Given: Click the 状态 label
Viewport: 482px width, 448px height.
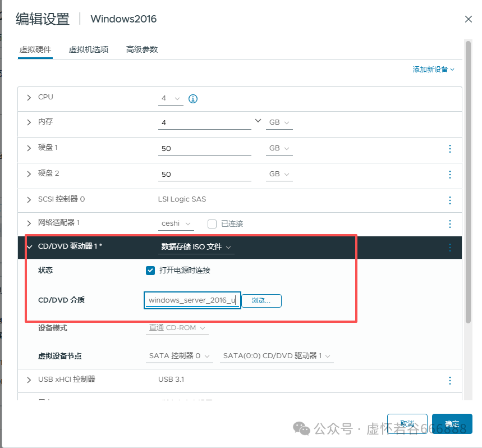Looking at the screenshot, I should click(x=45, y=270).
